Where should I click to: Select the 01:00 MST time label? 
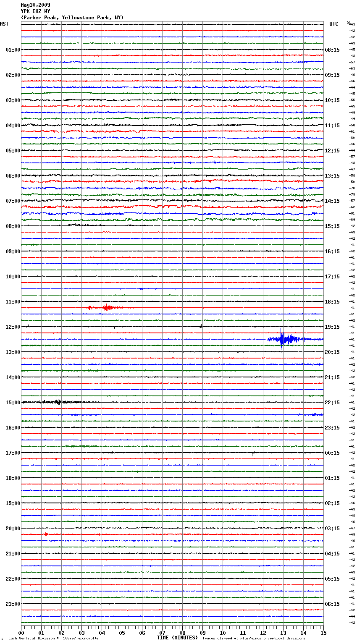[13, 50]
